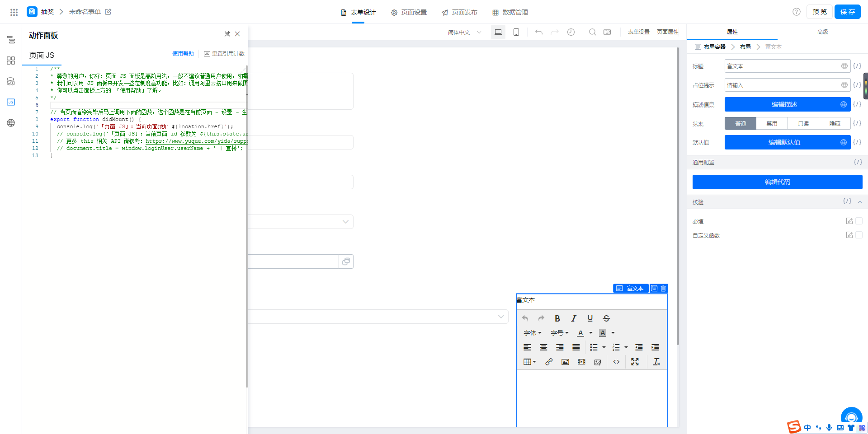The height and width of the screenshot is (434, 868).
Task: Click the 编辑代码 button
Action: click(x=778, y=182)
